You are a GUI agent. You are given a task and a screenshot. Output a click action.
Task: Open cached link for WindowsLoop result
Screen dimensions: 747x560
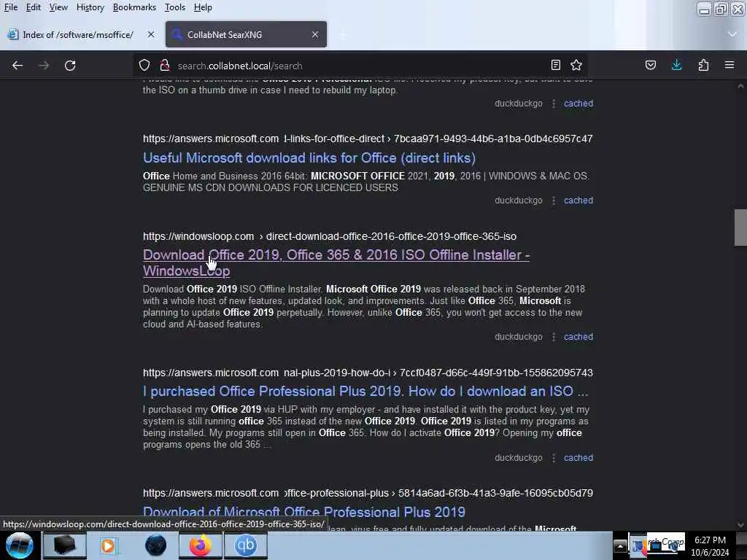[x=578, y=337]
